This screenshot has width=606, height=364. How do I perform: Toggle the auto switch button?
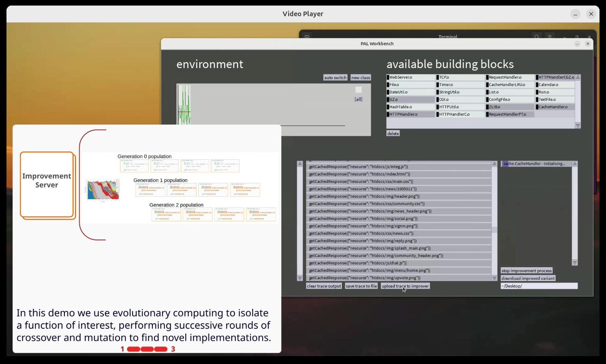tap(335, 77)
